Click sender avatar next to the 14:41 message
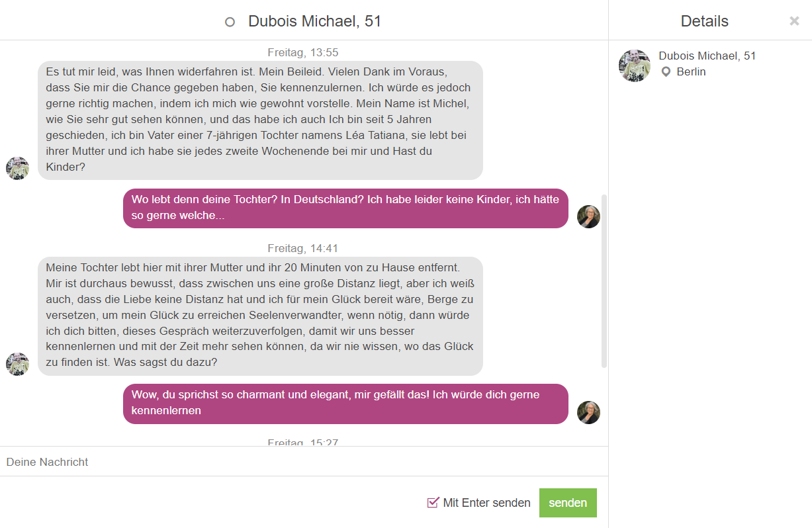The image size is (812, 528). (17, 364)
